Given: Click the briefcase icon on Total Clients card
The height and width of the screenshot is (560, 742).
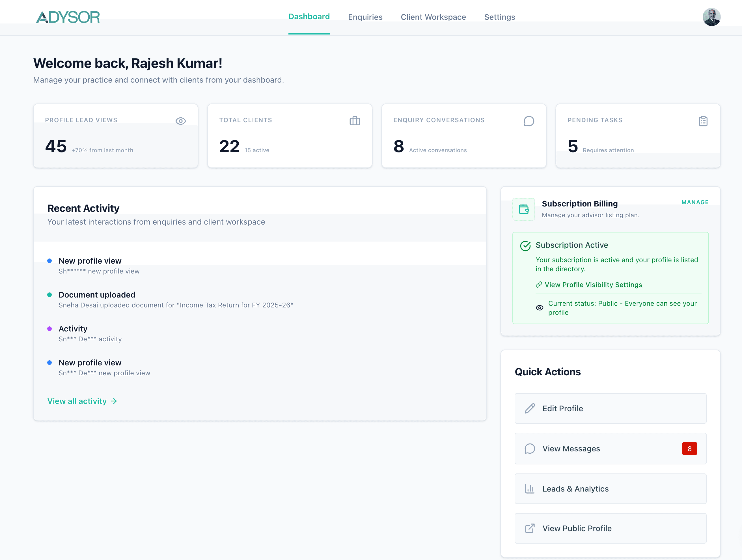Looking at the screenshot, I should click(x=355, y=121).
